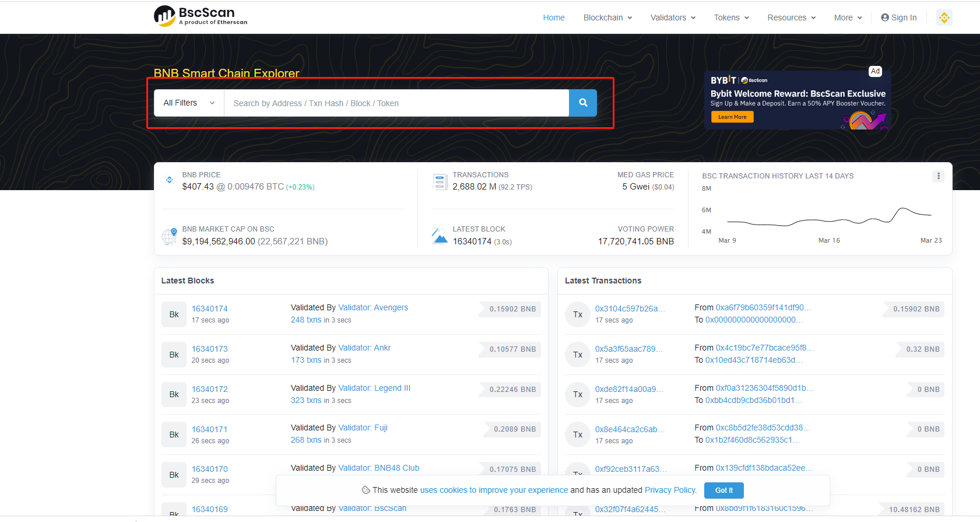Expand the Blockchain menu
Image resolution: width=980 pixels, height=522 pixels.
point(607,17)
